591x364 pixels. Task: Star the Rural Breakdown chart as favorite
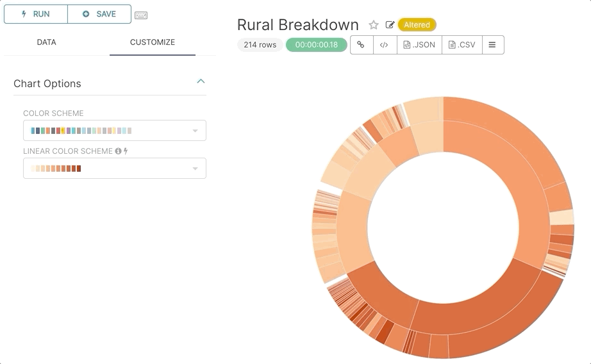374,25
